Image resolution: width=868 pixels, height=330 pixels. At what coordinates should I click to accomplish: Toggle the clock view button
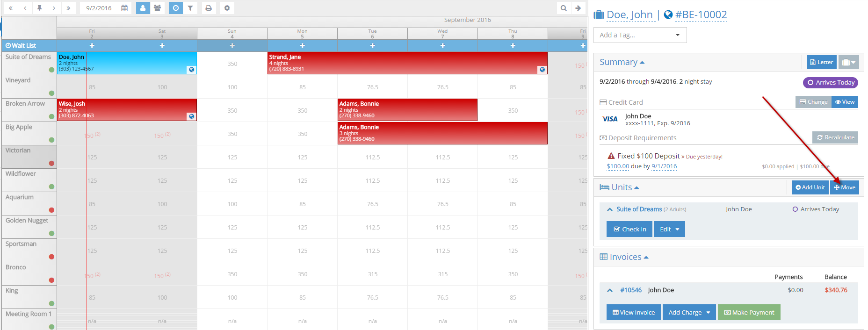coord(175,8)
